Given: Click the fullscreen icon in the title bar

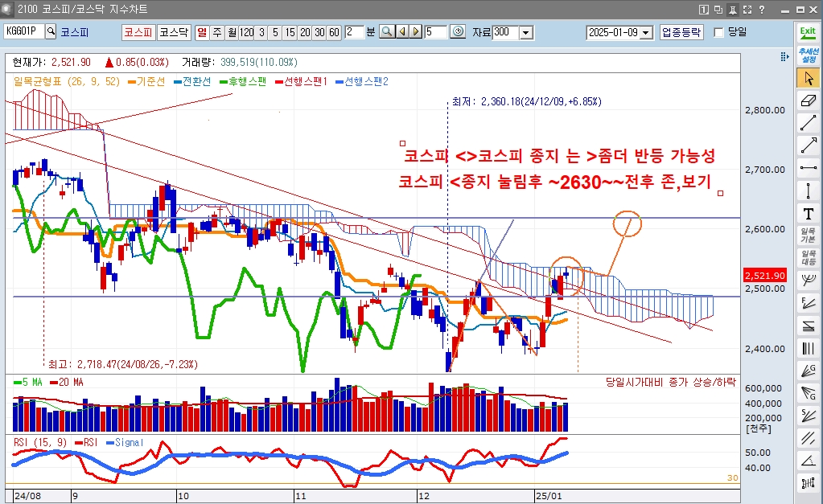Looking at the screenshot, I should click(x=747, y=10).
